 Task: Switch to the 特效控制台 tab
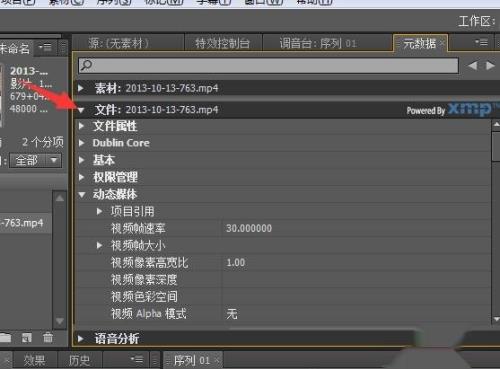(x=222, y=43)
